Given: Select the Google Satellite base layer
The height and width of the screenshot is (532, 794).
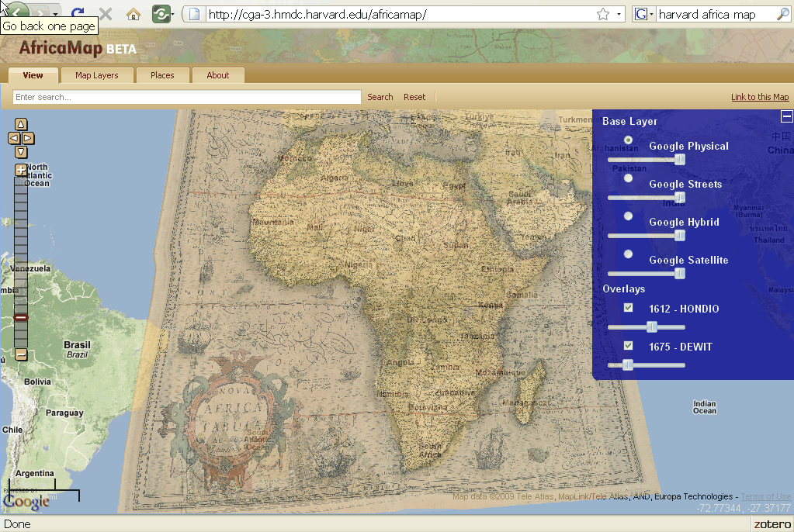Looking at the screenshot, I should pos(628,254).
